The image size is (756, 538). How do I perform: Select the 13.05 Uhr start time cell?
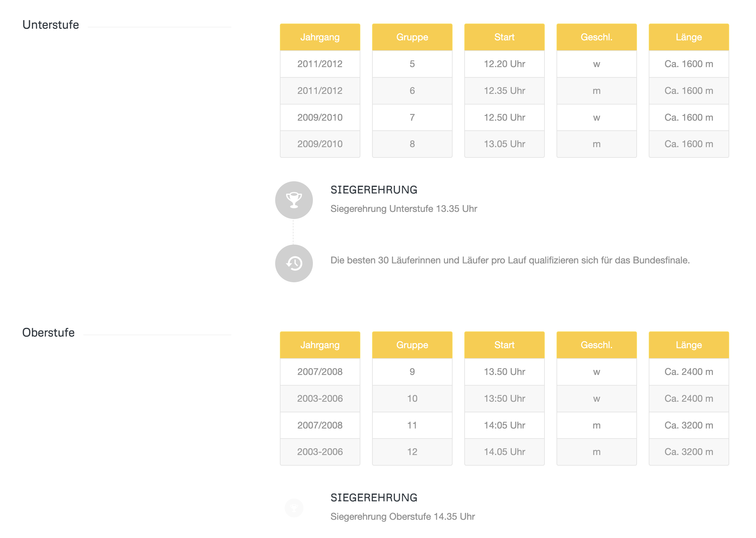[504, 144]
